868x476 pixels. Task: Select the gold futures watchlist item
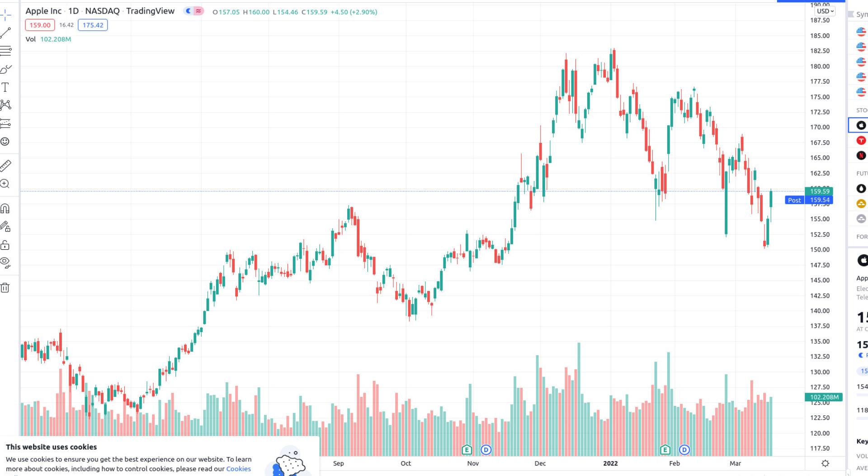[x=861, y=204]
